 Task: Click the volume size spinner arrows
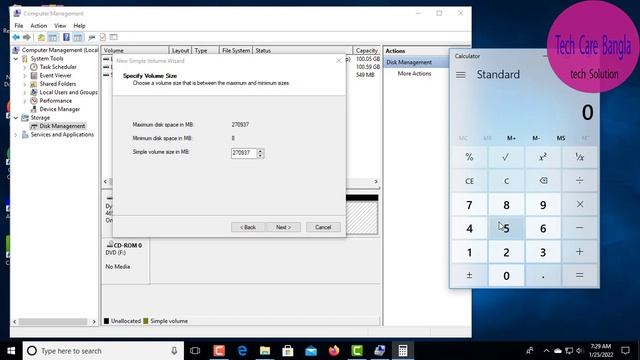tap(260, 153)
